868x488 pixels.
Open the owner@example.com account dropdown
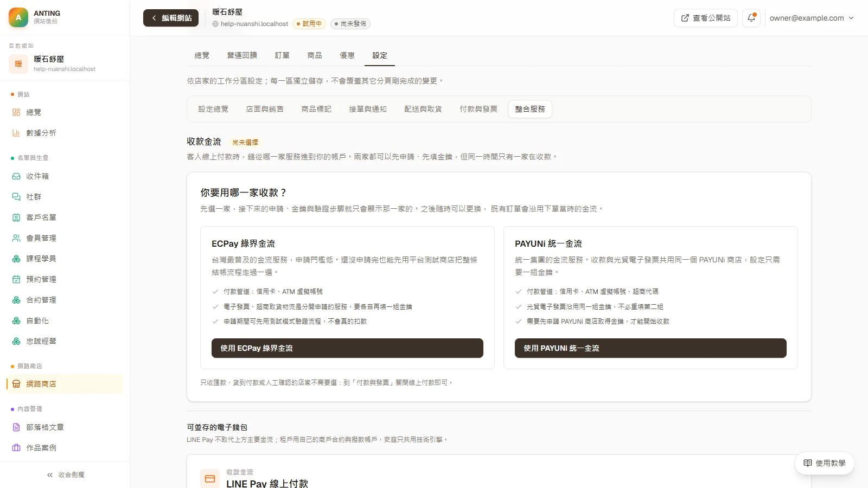pyautogui.click(x=812, y=18)
